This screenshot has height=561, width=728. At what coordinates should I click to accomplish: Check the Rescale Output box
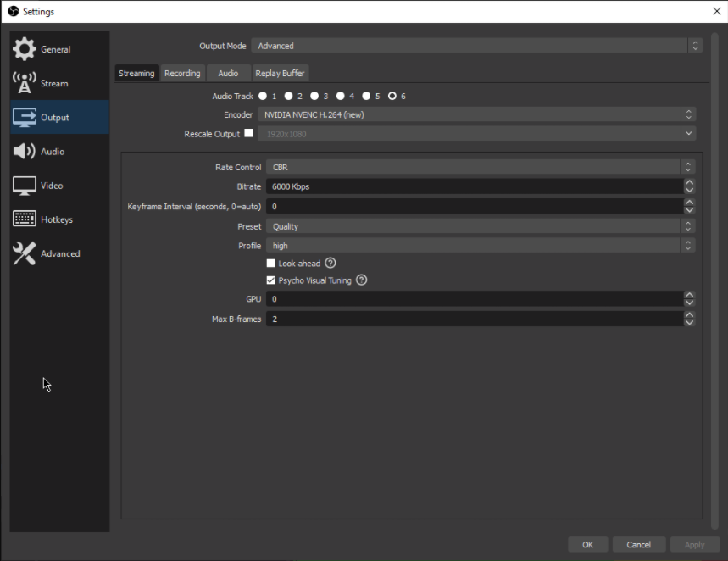pos(248,133)
